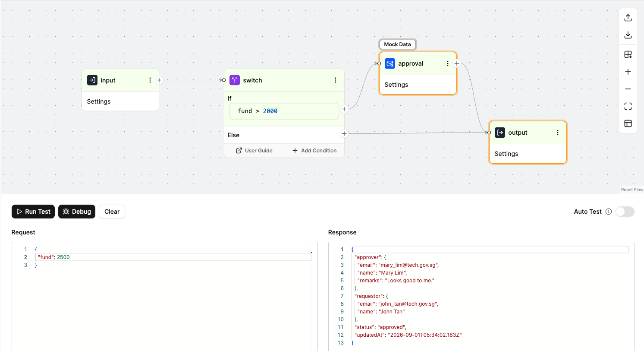Clear the test request and response

[x=112, y=212]
